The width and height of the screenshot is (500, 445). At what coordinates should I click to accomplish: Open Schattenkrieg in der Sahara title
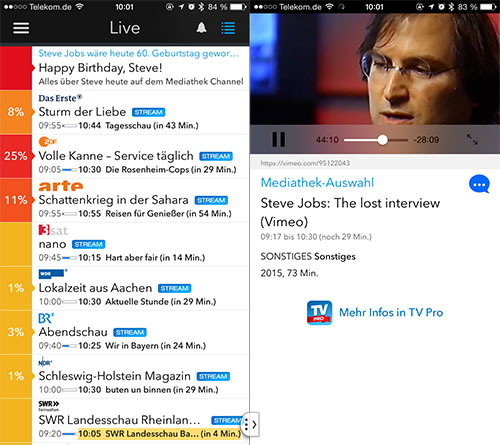[x=113, y=200]
